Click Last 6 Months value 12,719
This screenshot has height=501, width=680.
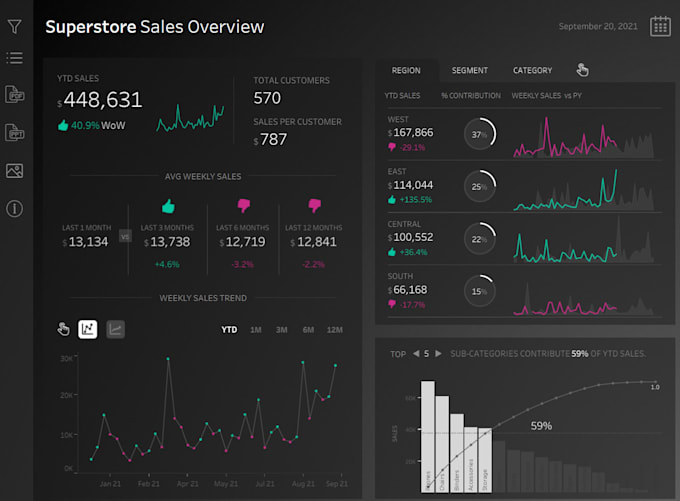(245, 242)
